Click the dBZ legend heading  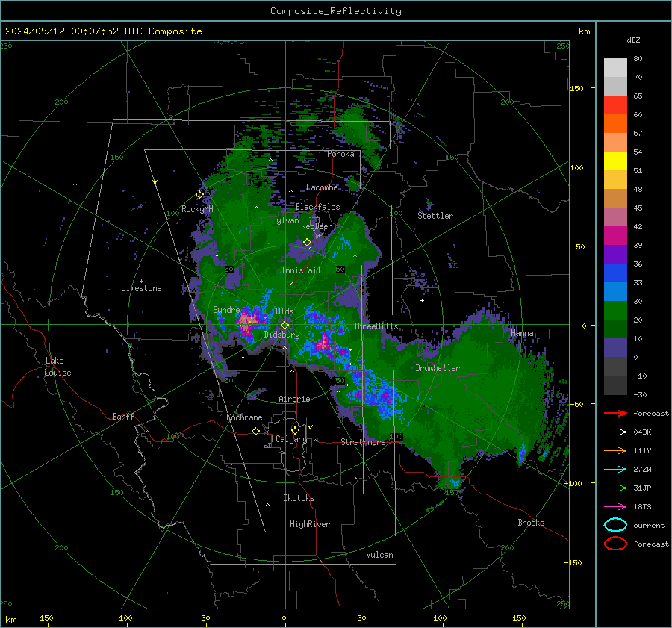coord(633,40)
